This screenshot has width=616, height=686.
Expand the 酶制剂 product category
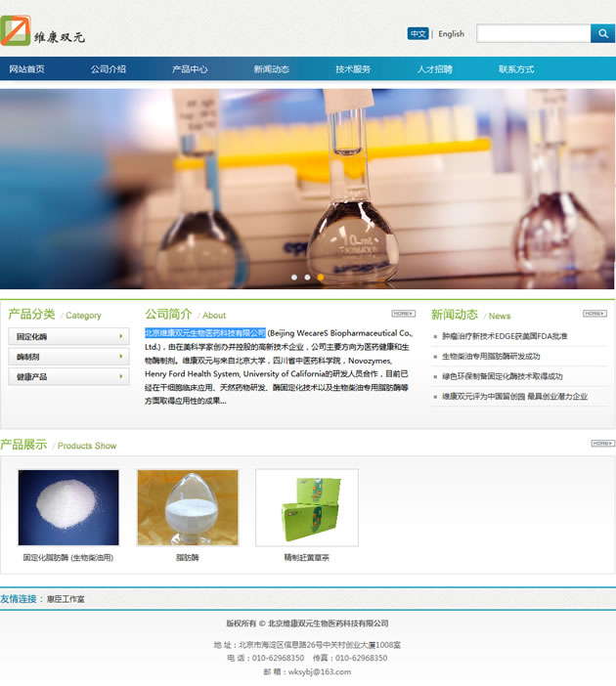click(x=68, y=357)
